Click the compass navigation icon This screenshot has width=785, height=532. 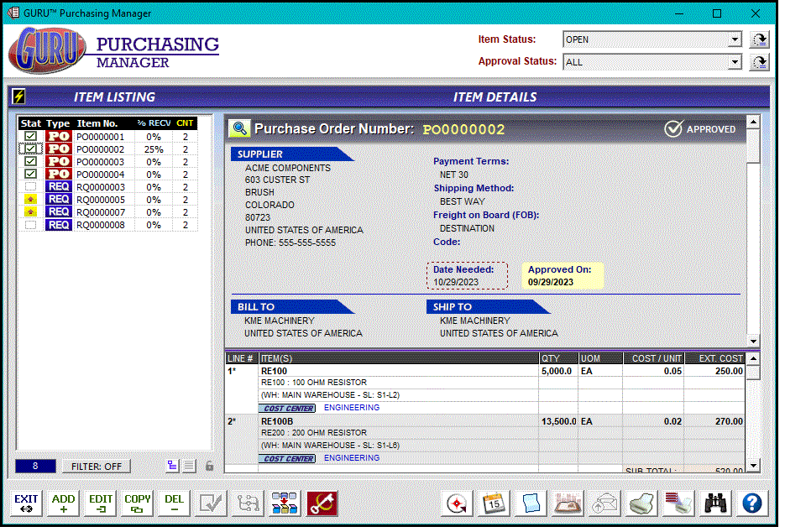pos(458,504)
